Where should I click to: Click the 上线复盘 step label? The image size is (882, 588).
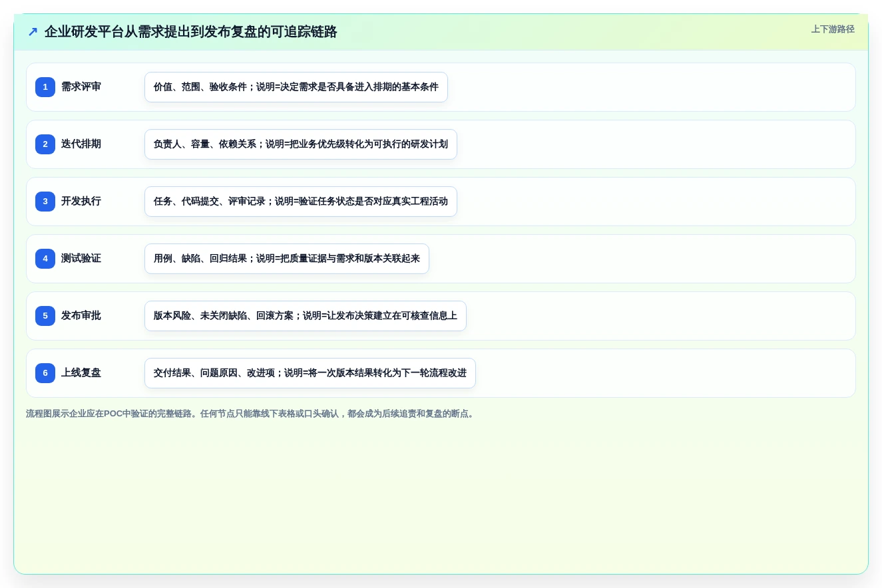[81, 373]
